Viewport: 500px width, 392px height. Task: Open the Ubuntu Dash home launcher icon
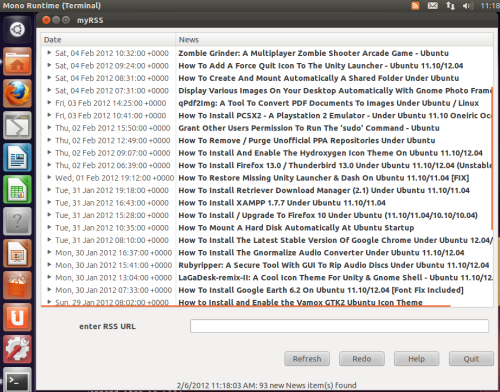[x=17, y=29]
